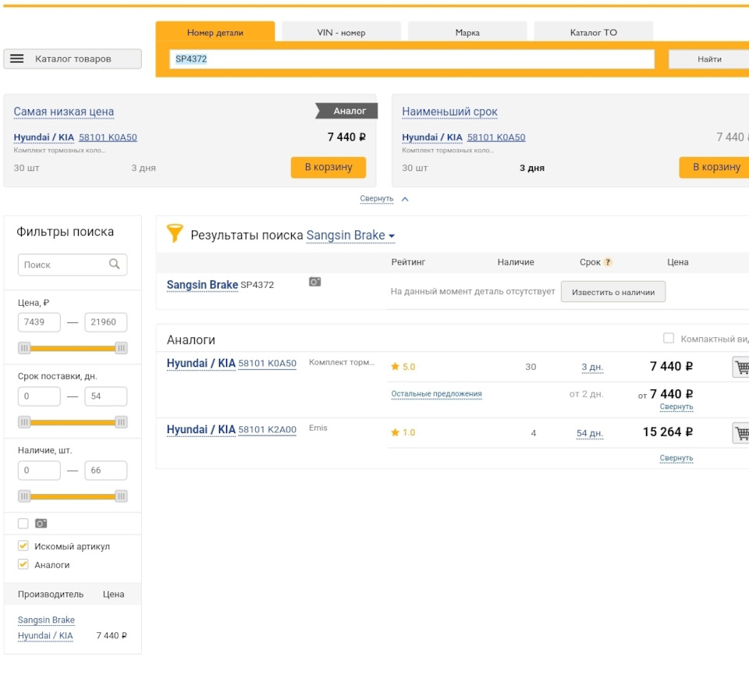This screenshot has height=700, width=749.
Task: Open the Hyundai / KIA manufacturer filter link
Action: pyautogui.click(x=45, y=635)
